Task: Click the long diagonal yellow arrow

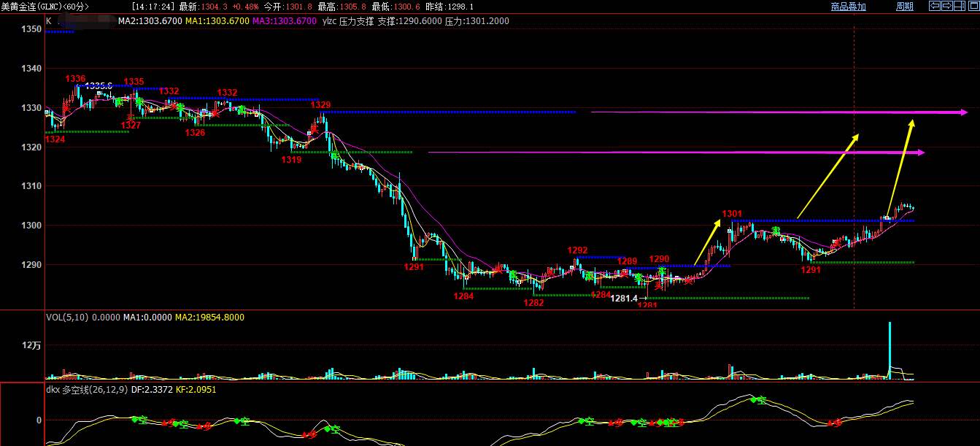Action: click(x=828, y=176)
